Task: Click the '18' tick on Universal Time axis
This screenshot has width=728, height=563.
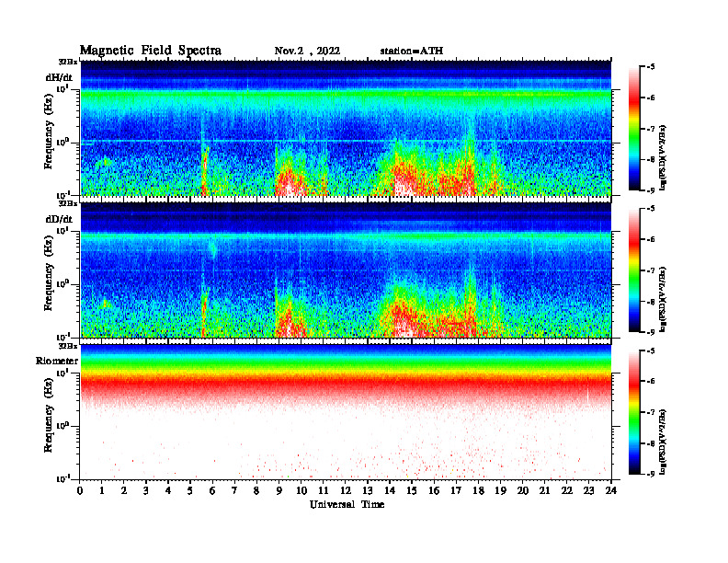Action: click(x=478, y=491)
